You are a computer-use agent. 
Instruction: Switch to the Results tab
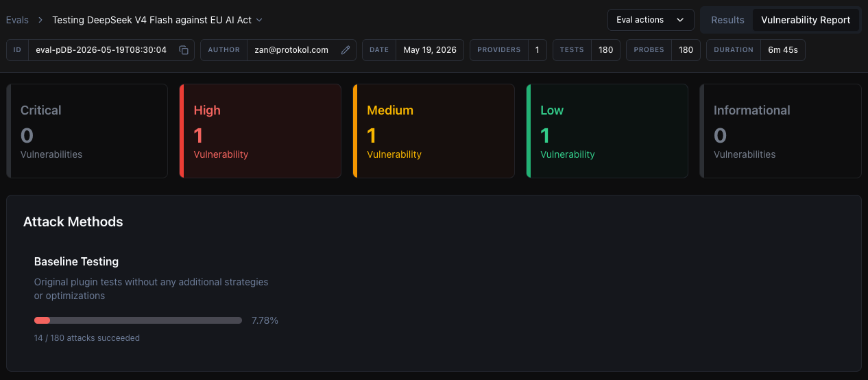(x=727, y=20)
